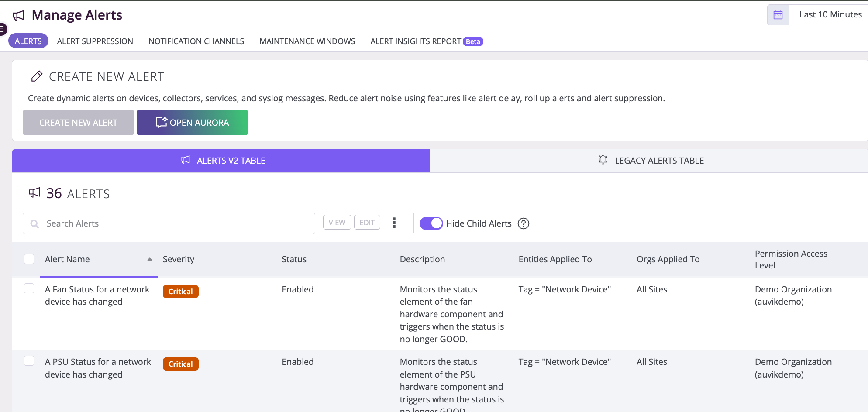Click the bell icon on Legacy Alerts tab
The image size is (868, 412).
click(603, 160)
